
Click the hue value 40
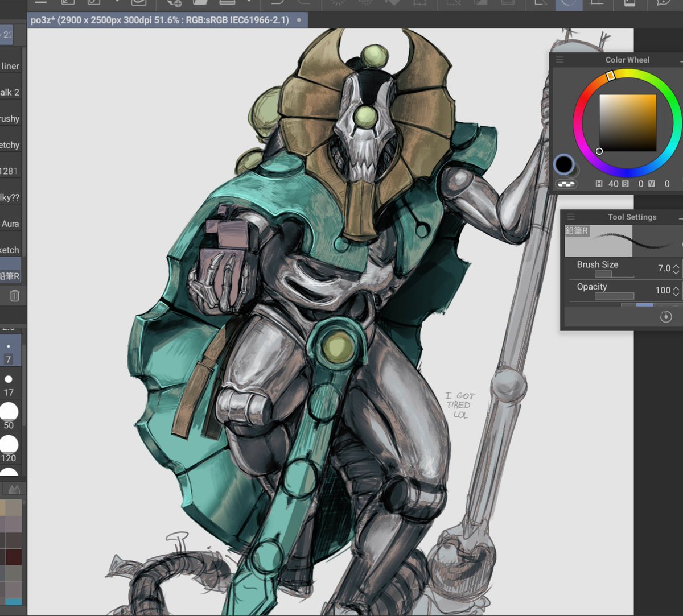click(x=613, y=184)
